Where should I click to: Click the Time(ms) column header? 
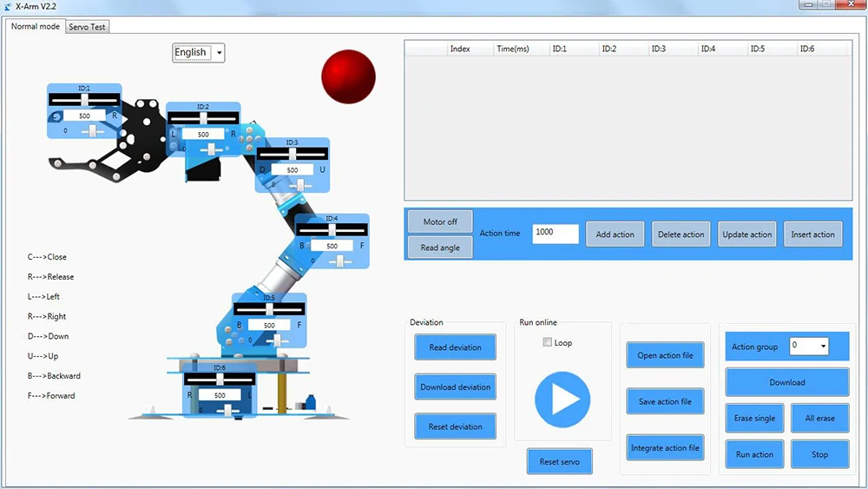click(x=521, y=49)
